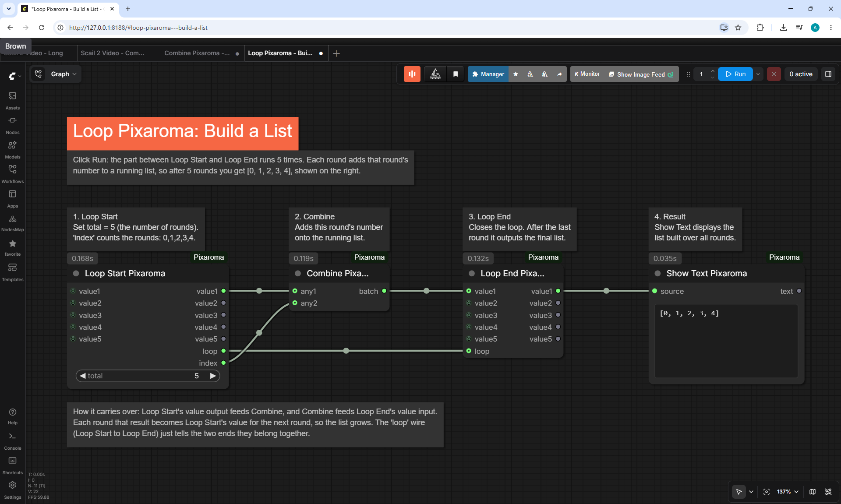Viewport: 841px width, 504px height.
Task: Open the Apps sidebar panel
Action: (13, 198)
